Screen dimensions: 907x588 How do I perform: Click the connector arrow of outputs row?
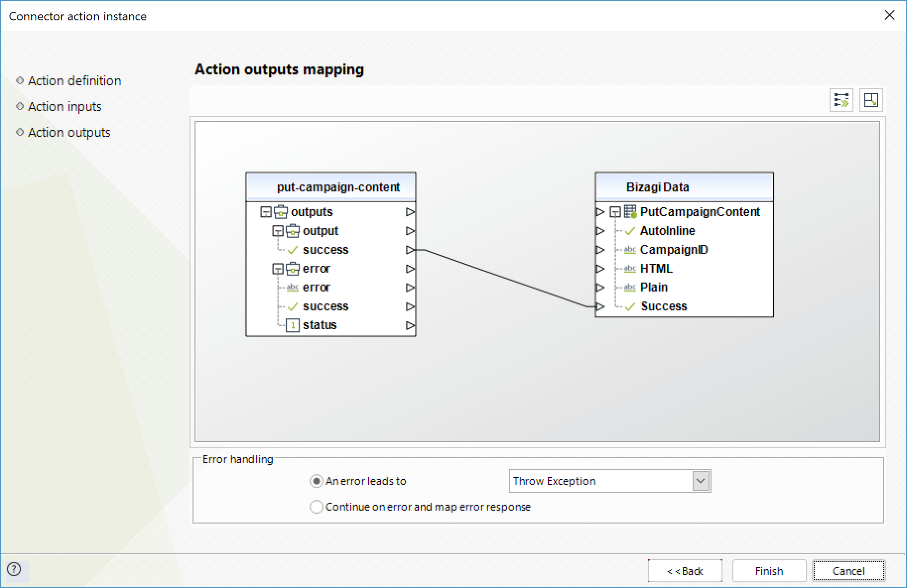pyautogui.click(x=410, y=212)
